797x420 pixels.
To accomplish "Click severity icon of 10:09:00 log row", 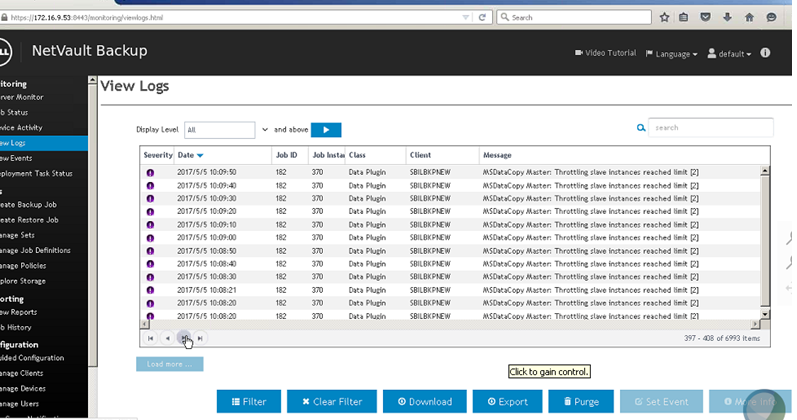I will pos(150,238).
